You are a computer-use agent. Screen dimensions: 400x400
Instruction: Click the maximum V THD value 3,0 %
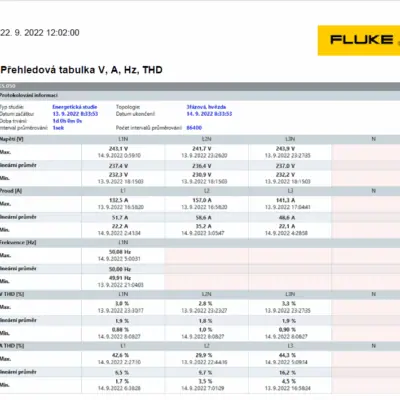[122, 304]
